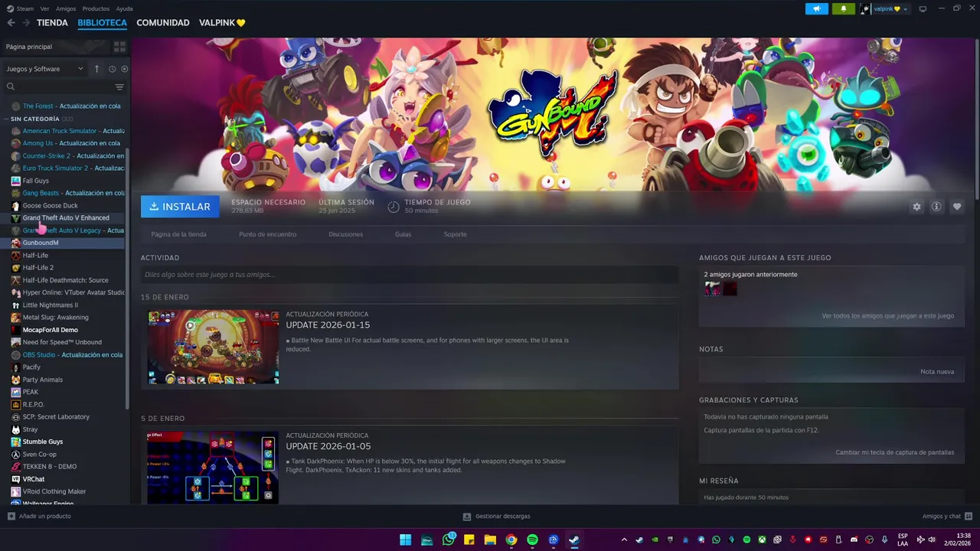Toggle the ready-to-play filter icon

(125, 69)
